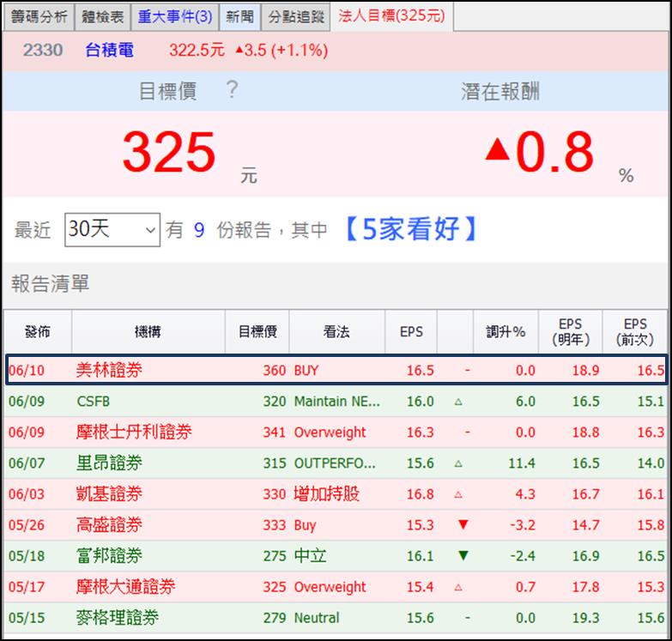Click the up triangle in 凱基證券 row

458,494
